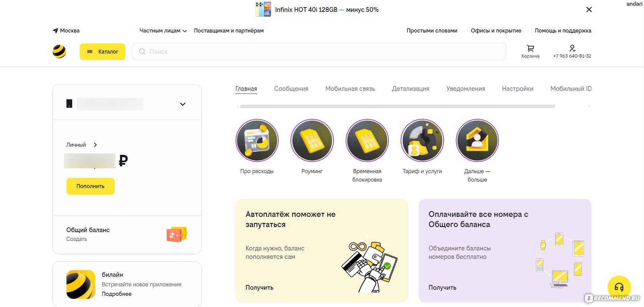This screenshot has height=307, width=644.
Task: Click the Infinix HOT 40i 128GB banner text
Action: click(x=327, y=9)
